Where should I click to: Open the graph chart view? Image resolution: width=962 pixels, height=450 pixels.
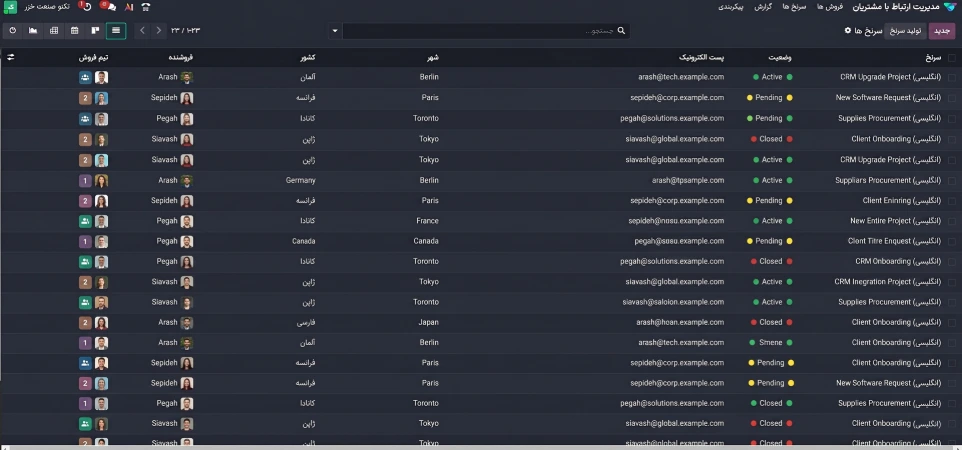[33, 30]
